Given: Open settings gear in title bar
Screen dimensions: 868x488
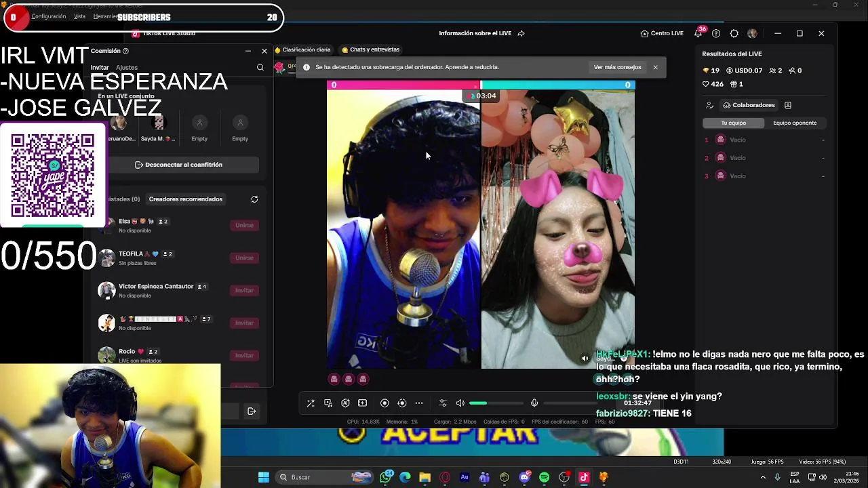Looking at the screenshot, I should pyautogui.click(x=734, y=33).
